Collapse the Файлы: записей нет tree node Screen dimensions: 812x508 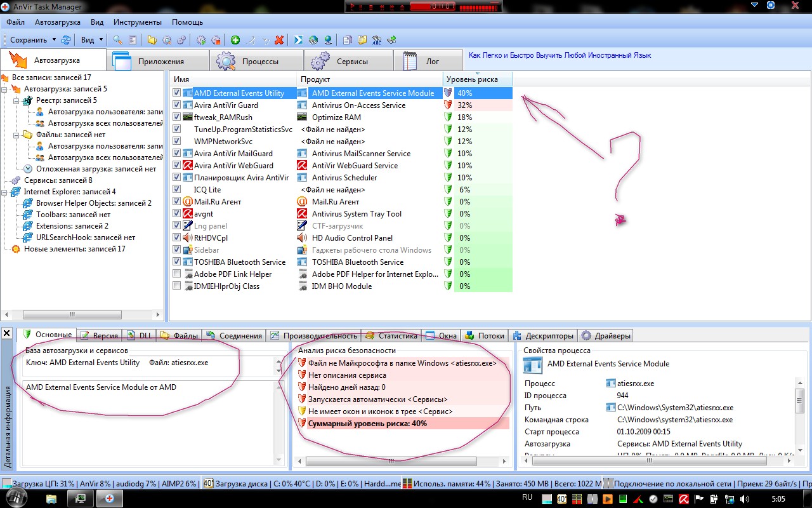pyautogui.click(x=15, y=135)
